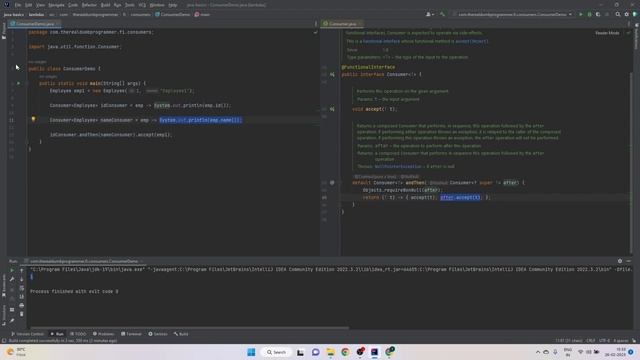Image resolution: width=640 pixels, height=360 pixels.
Task: Open IDE settings gear in top toolbar
Action: tap(627, 14)
